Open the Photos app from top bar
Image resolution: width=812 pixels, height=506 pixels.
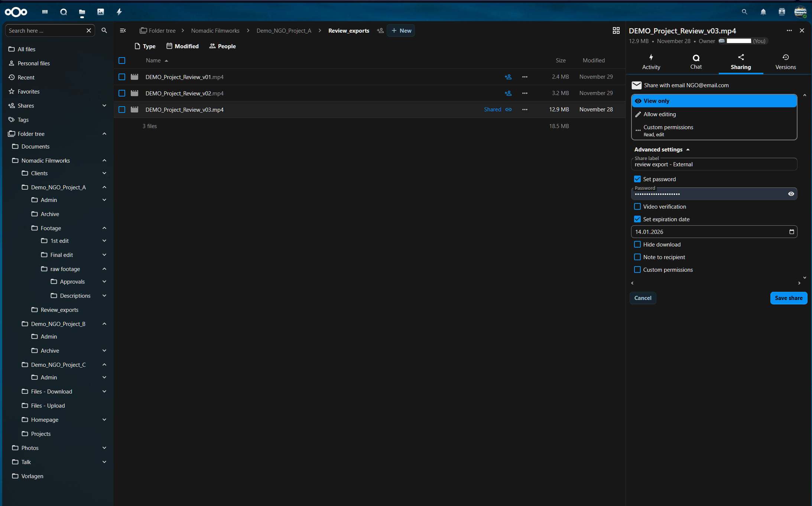click(101, 12)
